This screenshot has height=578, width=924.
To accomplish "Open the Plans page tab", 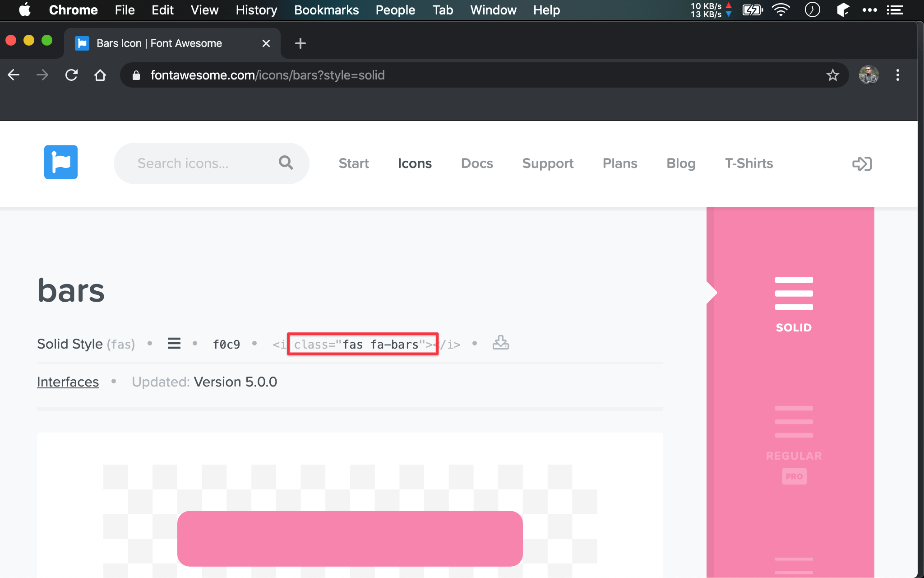I will click(x=620, y=163).
